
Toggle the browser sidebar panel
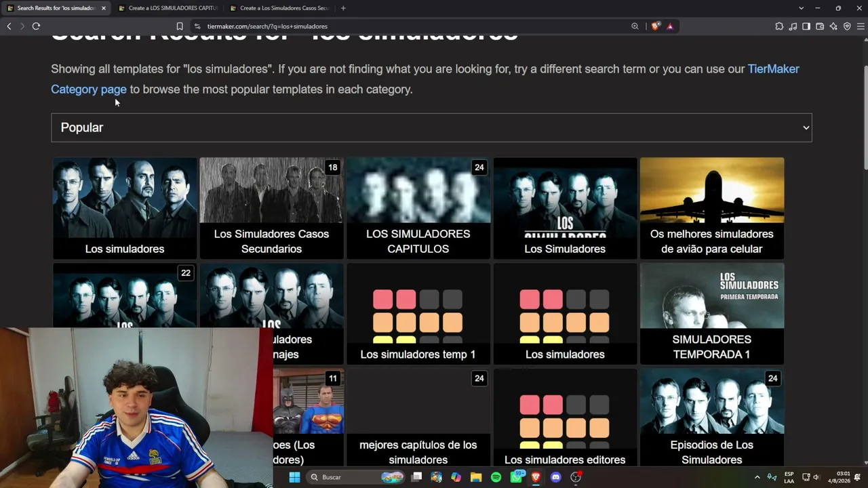806,26
